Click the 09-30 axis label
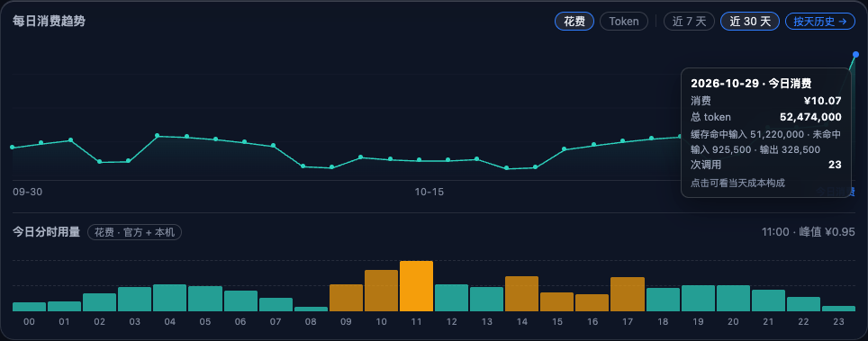Viewport: 868px width, 341px height. (28, 192)
